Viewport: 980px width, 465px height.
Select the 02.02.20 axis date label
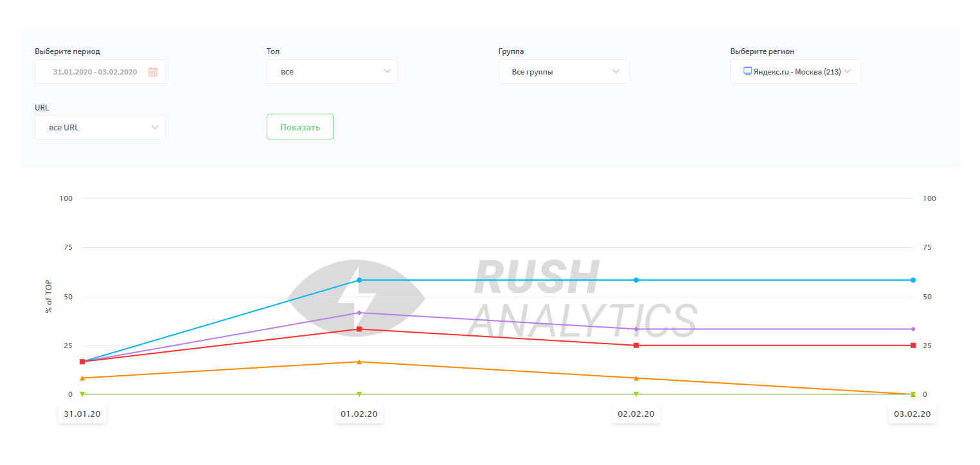click(636, 414)
